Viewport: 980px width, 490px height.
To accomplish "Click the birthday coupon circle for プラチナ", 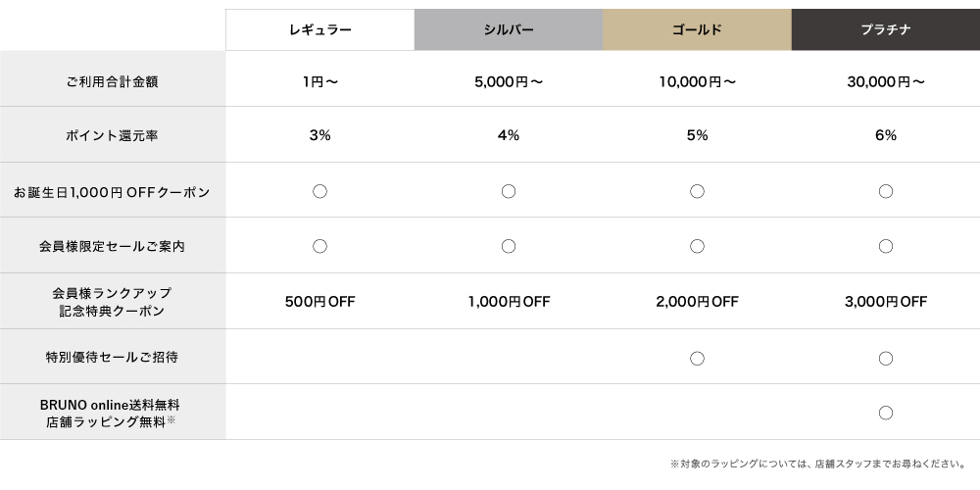I will [x=886, y=191].
